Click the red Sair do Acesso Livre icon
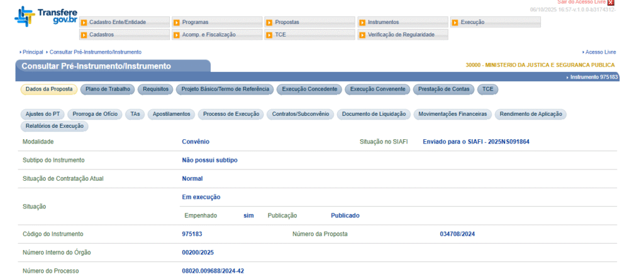Screen dimensions: 644x279 point(611,3)
